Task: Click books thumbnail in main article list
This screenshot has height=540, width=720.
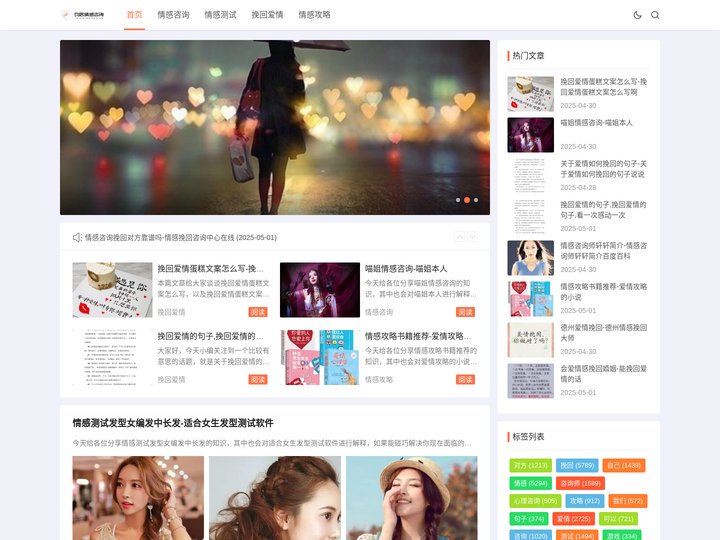Action: pos(320,357)
